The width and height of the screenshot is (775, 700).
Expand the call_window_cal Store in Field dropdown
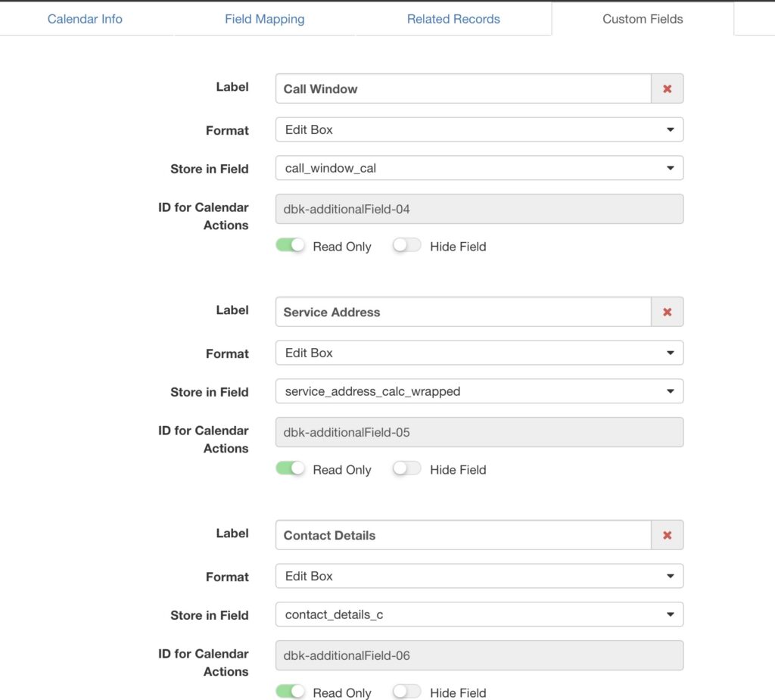tap(479, 168)
